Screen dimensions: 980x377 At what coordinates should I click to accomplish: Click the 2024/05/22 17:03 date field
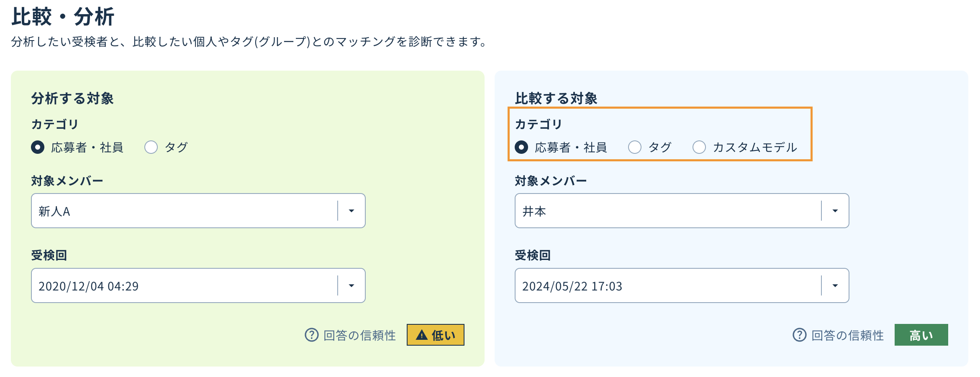(682, 285)
